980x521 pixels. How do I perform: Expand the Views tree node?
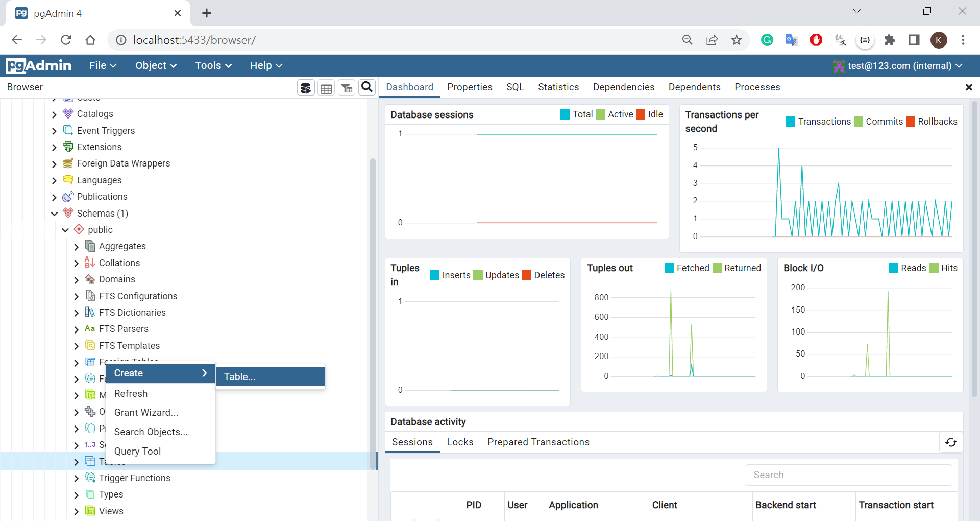pyautogui.click(x=77, y=511)
